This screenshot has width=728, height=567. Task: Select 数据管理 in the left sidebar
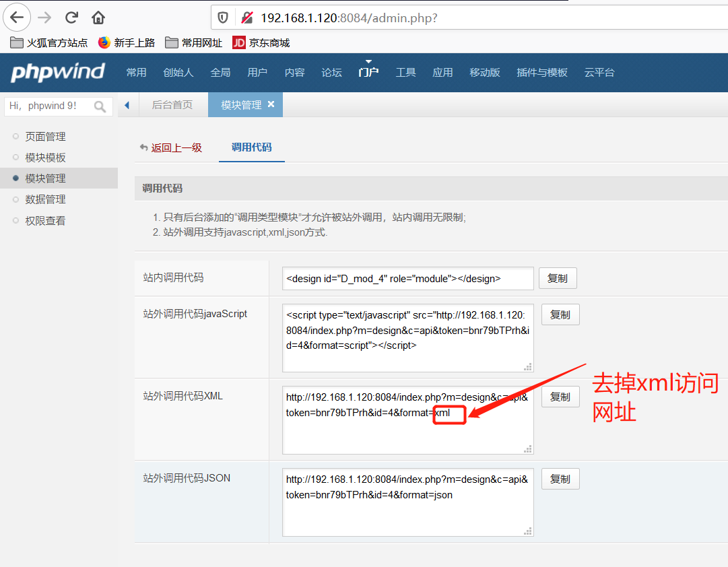[44, 199]
